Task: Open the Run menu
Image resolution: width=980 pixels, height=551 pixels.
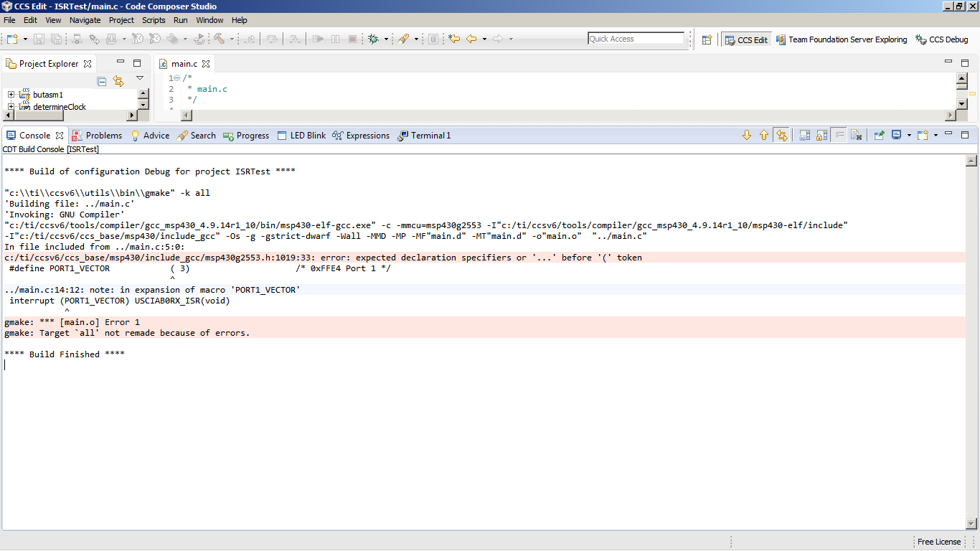Action: [181, 20]
